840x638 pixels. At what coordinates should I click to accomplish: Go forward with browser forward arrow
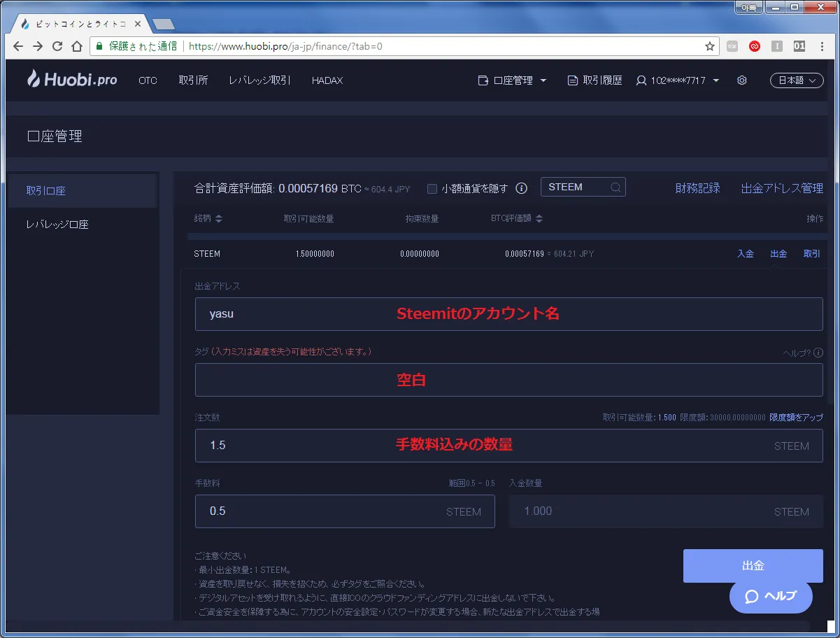pos(38,46)
